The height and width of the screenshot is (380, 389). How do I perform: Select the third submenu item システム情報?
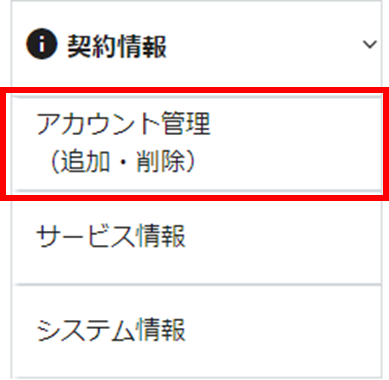tap(197, 331)
